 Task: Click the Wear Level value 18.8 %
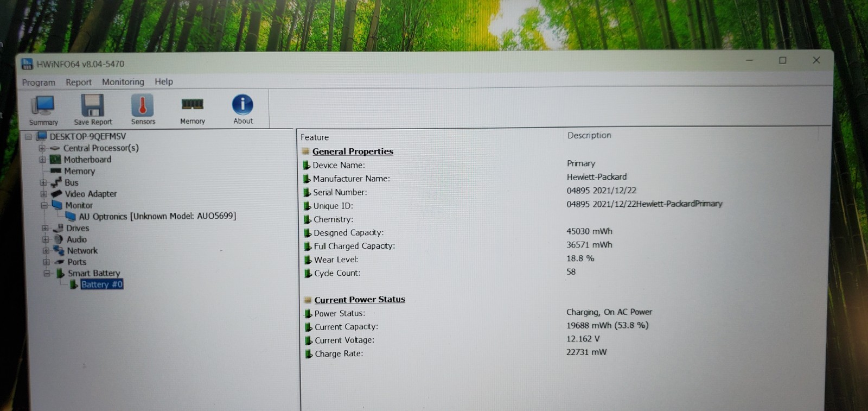click(x=580, y=258)
